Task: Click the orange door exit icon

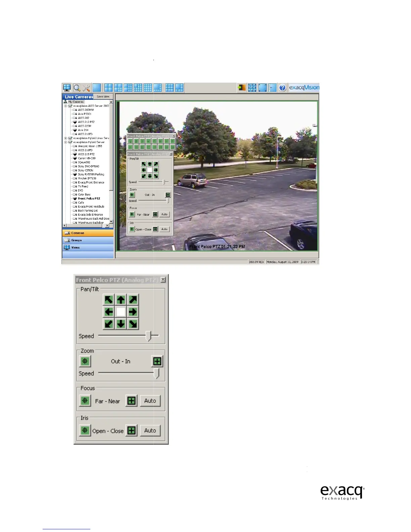Action: (242, 88)
